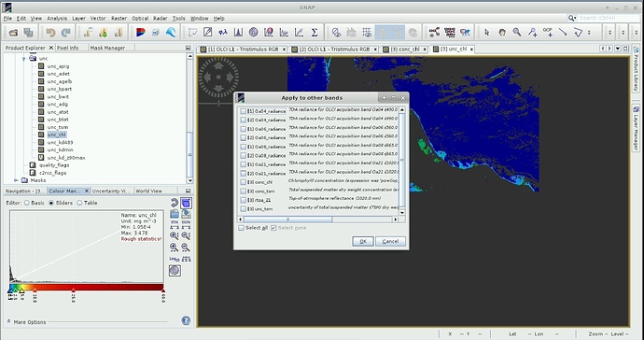The height and width of the screenshot is (340, 644).
Task: Expand the Masks folder node
Action: pos(16,180)
